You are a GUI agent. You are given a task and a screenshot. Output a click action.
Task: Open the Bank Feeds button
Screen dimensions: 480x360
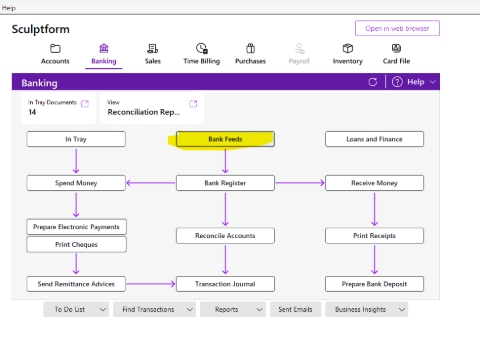(x=225, y=139)
